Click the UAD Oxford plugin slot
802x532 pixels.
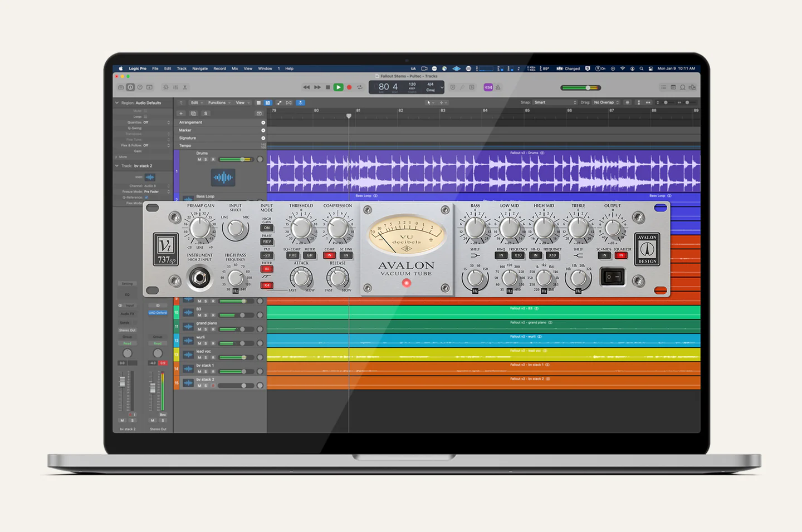[x=158, y=313]
